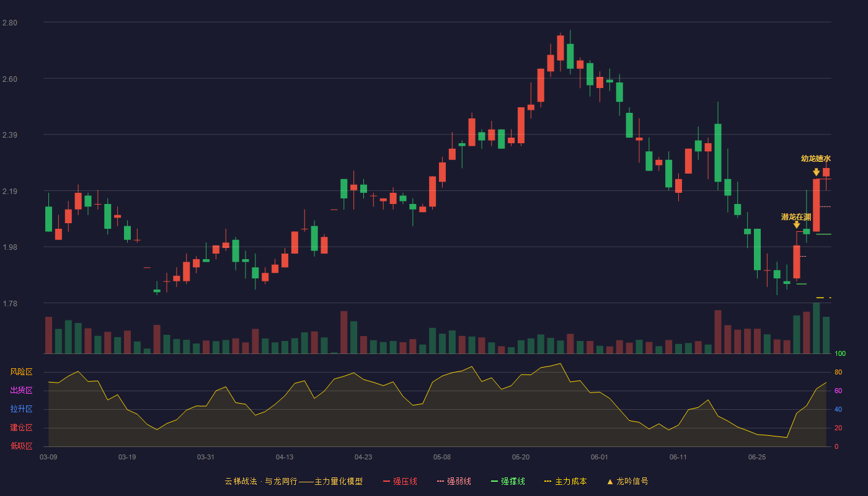Click the green 100 indicator scale value
Viewport: 868px width, 496px height.
click(x=840, y=354)
